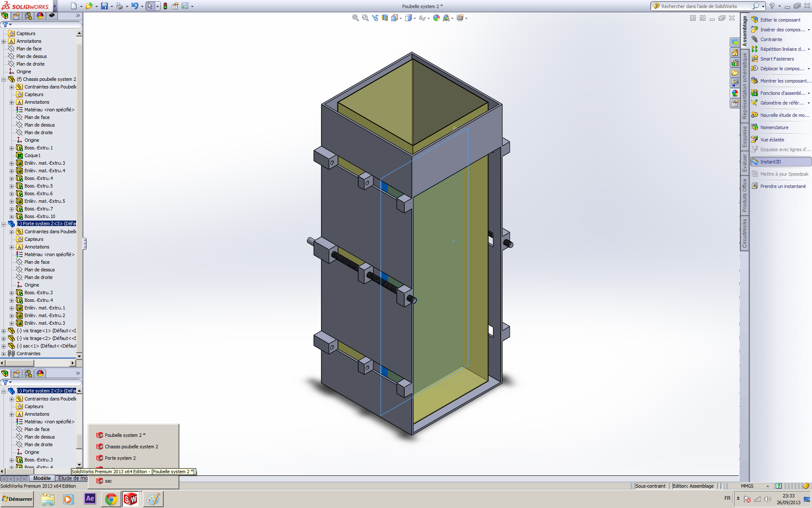Switch to CircuitWorks tab
This screenshot has height=508, width=812.
(x=744, y=233)
